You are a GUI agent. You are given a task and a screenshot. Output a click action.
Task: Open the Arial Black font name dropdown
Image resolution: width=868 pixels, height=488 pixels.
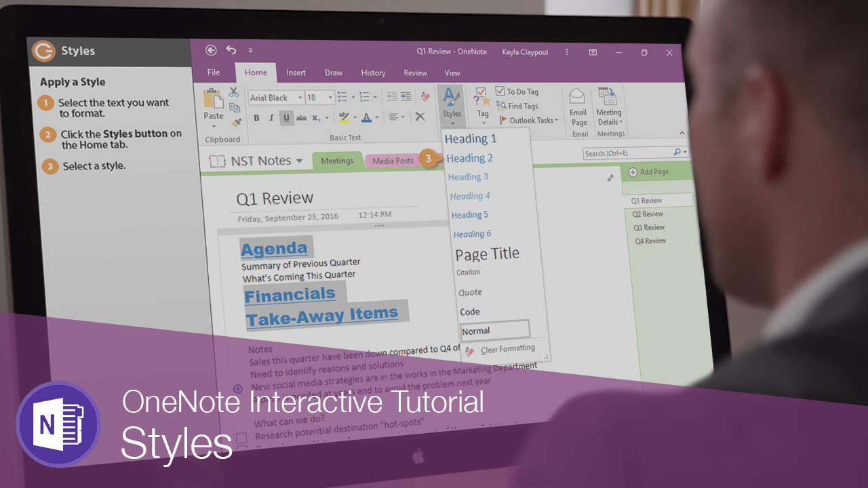point(274,98)
